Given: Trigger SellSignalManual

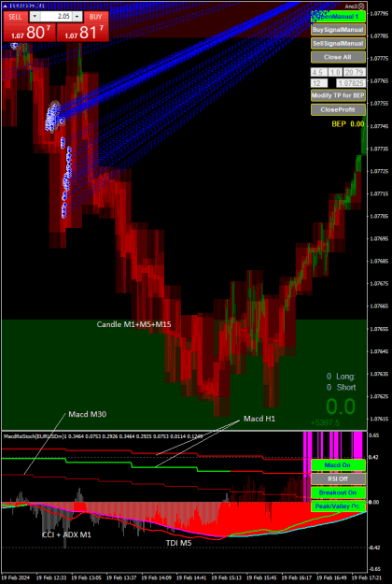Looking at the screenshot, I should (338, 44).
